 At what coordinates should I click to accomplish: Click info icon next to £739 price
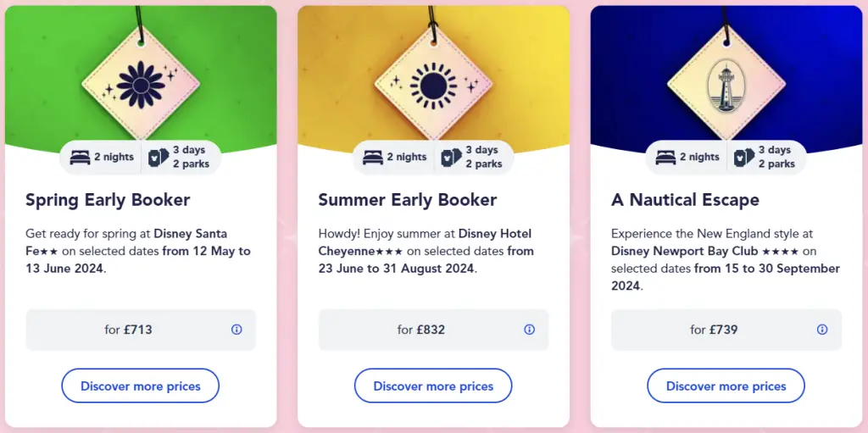[822, 330]
